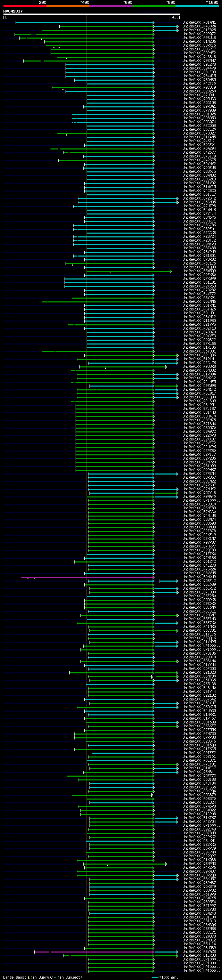Viewport: 222px width, 980px height.
Task: Click the orange ~40% identity legend segment
Action: [68, 7]
